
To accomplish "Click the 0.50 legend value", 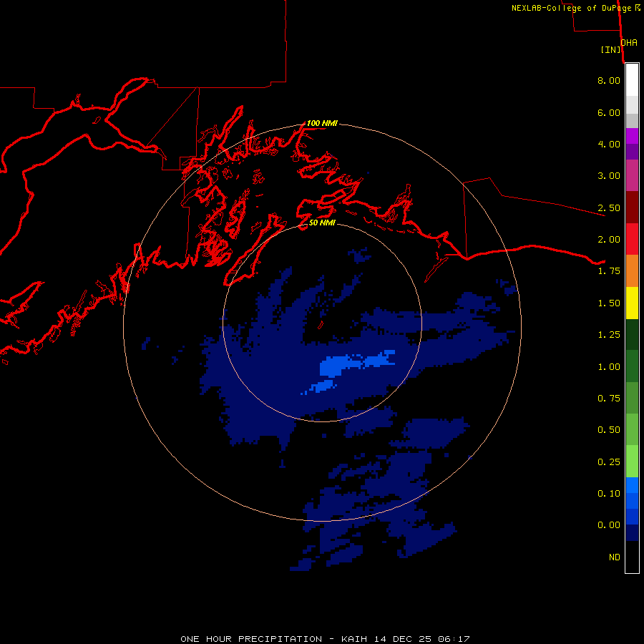I will tap(609, 430).
